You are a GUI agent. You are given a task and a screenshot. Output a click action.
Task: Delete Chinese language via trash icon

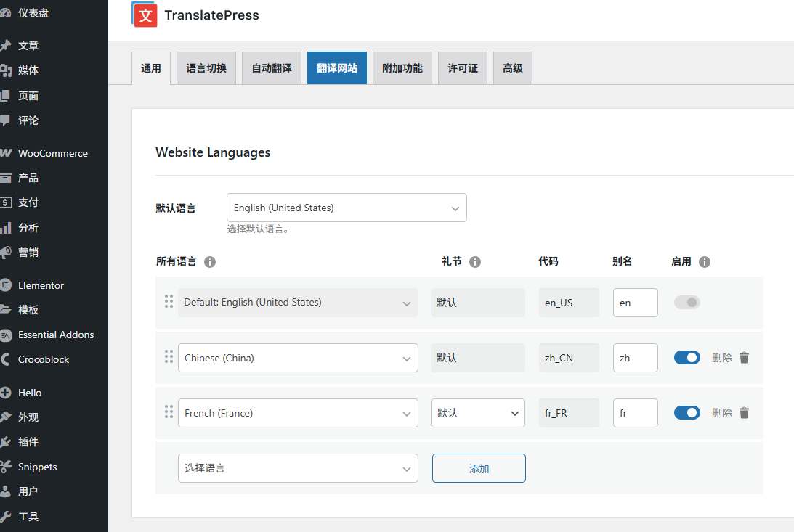click(744, 358)
